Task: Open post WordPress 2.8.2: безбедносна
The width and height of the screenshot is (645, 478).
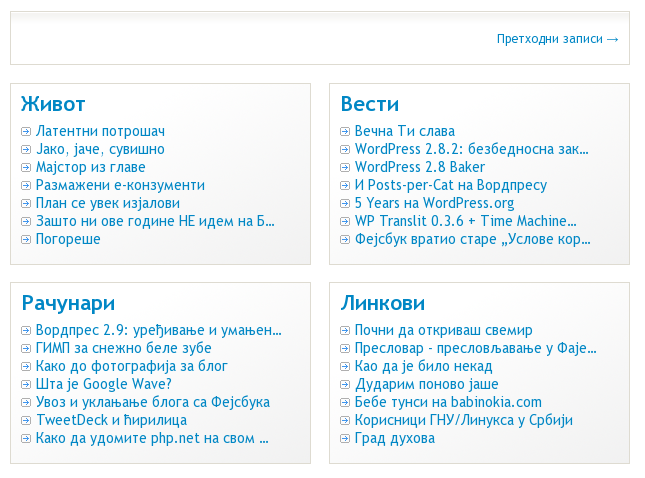Action: pyautogui.click(x=472, y=149)
